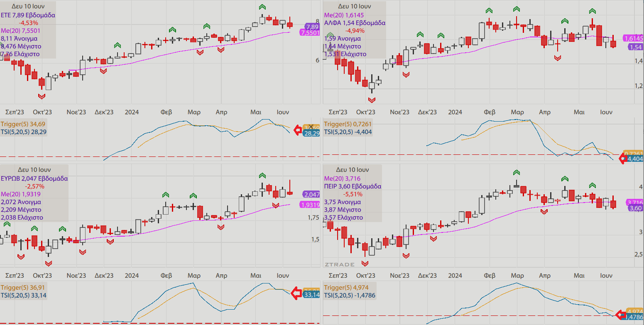Click the 7,5501 moving-average tag on ΕΤΕ price axis

(x=310, y=33)
